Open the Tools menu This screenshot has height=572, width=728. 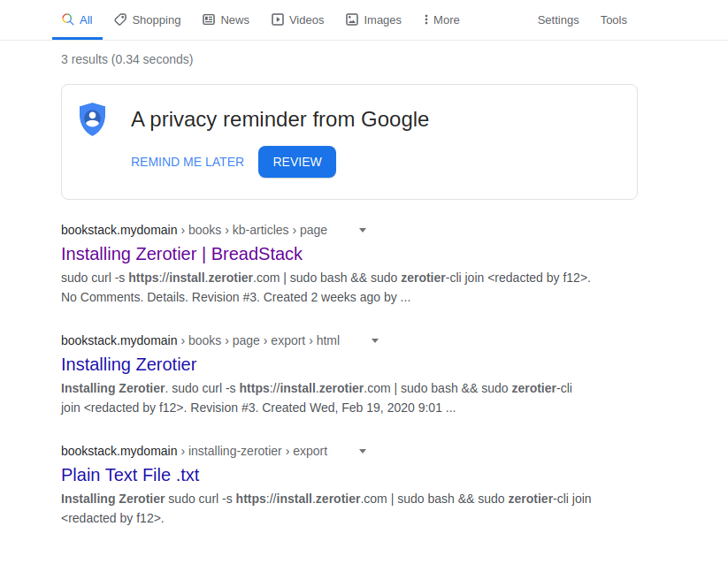(x=613, y=19)
